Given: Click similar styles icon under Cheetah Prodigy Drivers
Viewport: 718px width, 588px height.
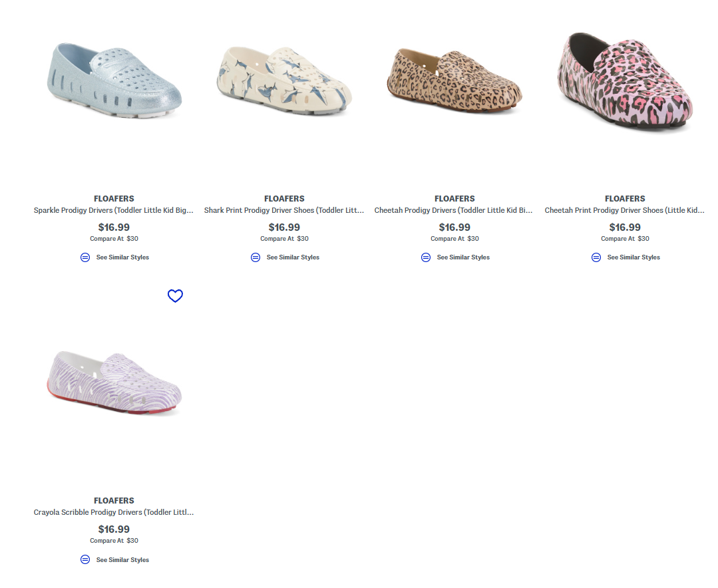Looking at the screenshot, I should coord(426,257).
